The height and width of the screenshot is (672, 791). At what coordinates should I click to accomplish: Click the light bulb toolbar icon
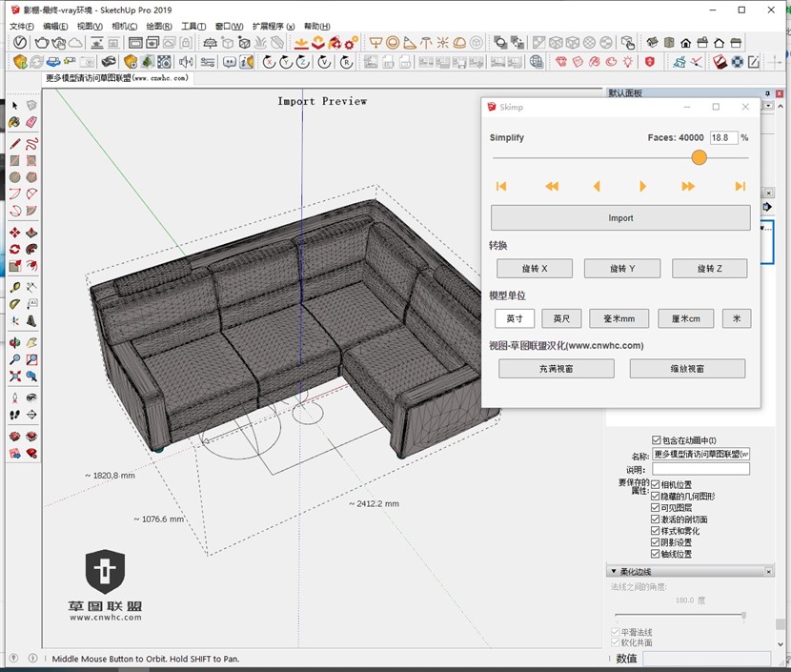point(627,62)
